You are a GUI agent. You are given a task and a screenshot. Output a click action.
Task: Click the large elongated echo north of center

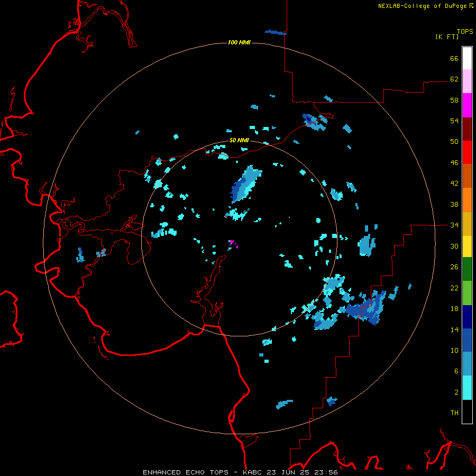point(246,185)
